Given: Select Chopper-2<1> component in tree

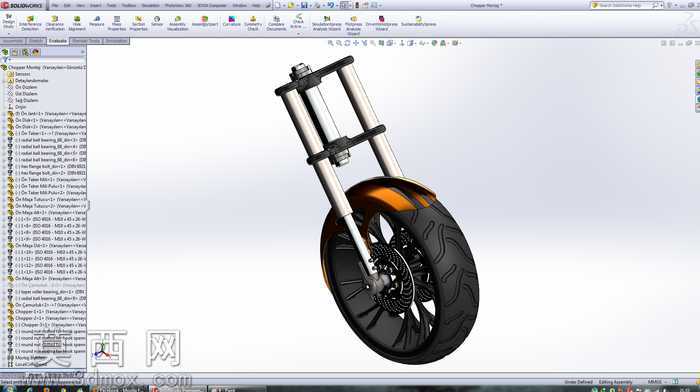Looking at the screenshot, I should tap(47, 318).
